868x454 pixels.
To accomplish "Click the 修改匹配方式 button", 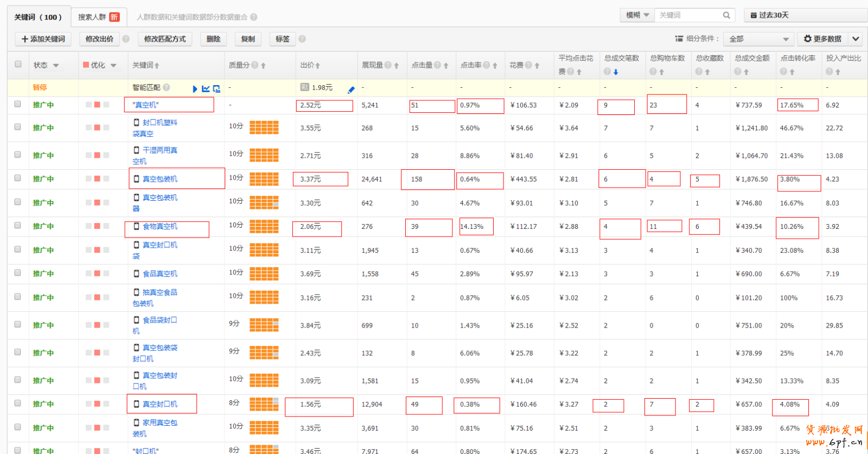I will point(165,39).
